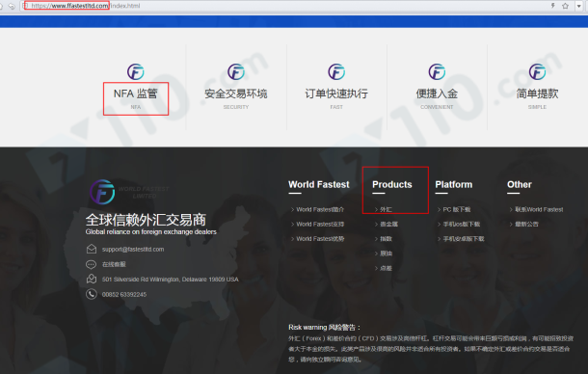
Task: Open the 原油 link under Products
Action: click(386, 254)
